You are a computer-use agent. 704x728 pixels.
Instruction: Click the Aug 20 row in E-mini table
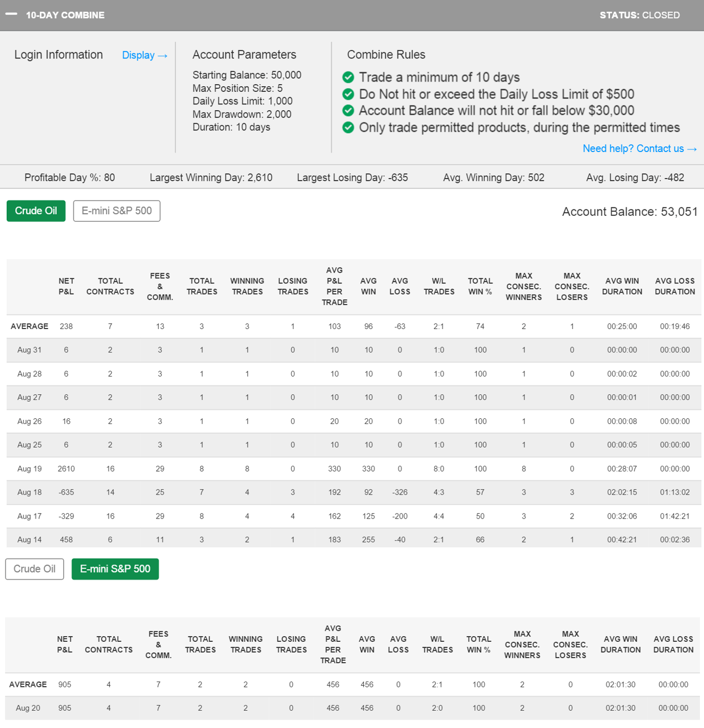tap(28, 708)
